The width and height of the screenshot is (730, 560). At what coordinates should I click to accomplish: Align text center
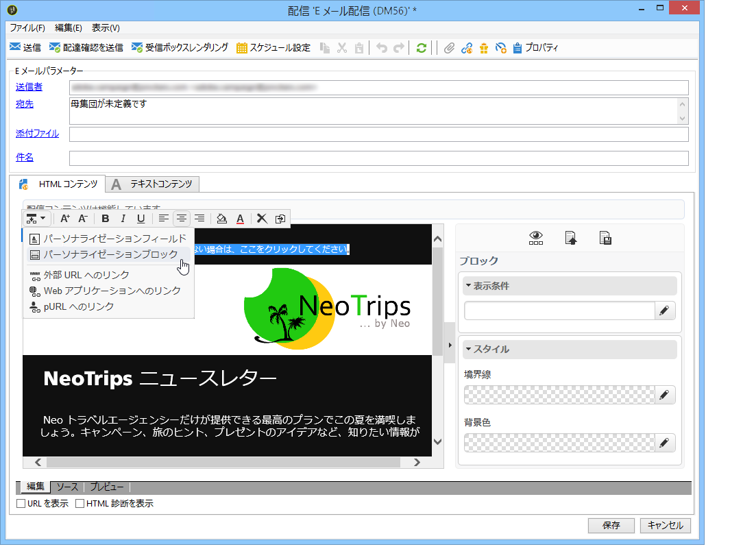181,219
